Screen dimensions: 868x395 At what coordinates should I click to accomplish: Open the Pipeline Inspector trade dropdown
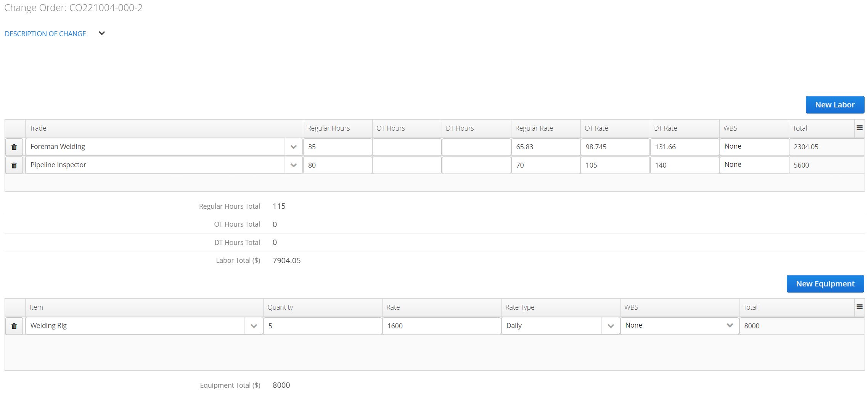[293, 165]
